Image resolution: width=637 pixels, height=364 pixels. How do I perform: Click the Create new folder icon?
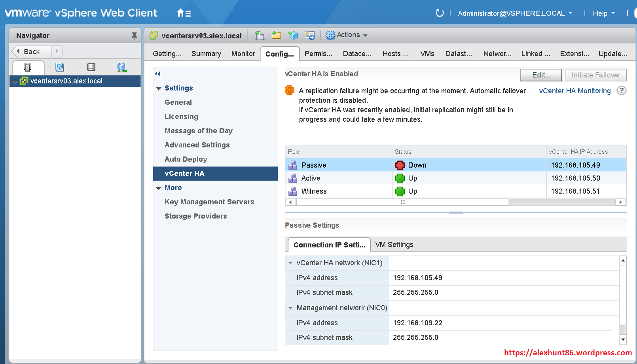pos(276,36)
